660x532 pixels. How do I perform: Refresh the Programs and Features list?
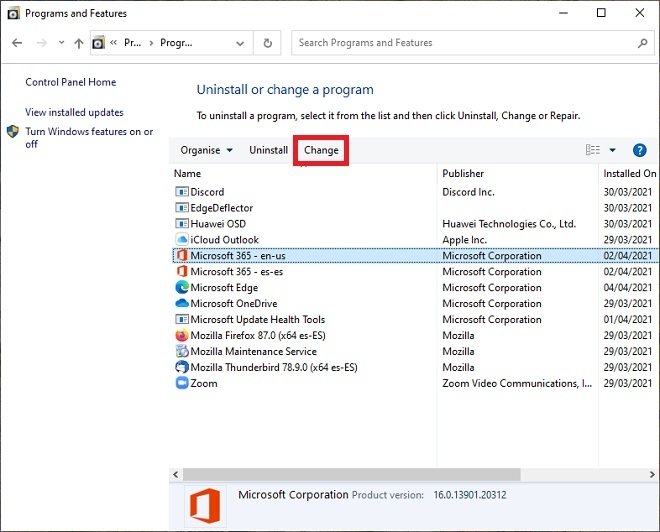coord(267,43)
